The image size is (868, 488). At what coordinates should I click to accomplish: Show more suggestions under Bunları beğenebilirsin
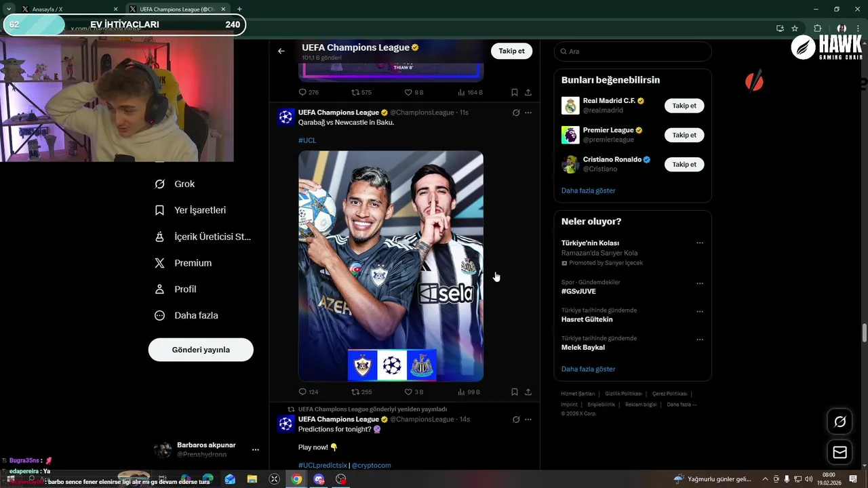(x=588, y=190)
